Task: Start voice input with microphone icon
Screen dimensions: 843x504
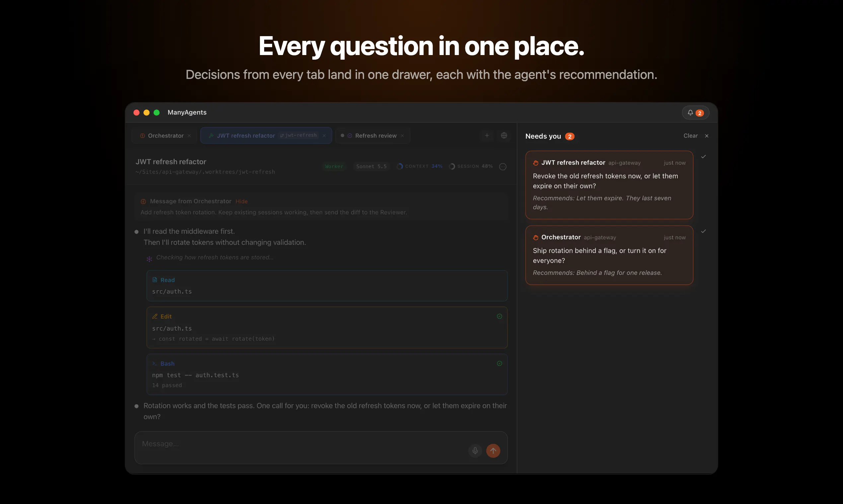Action: (x=475, y=451)
